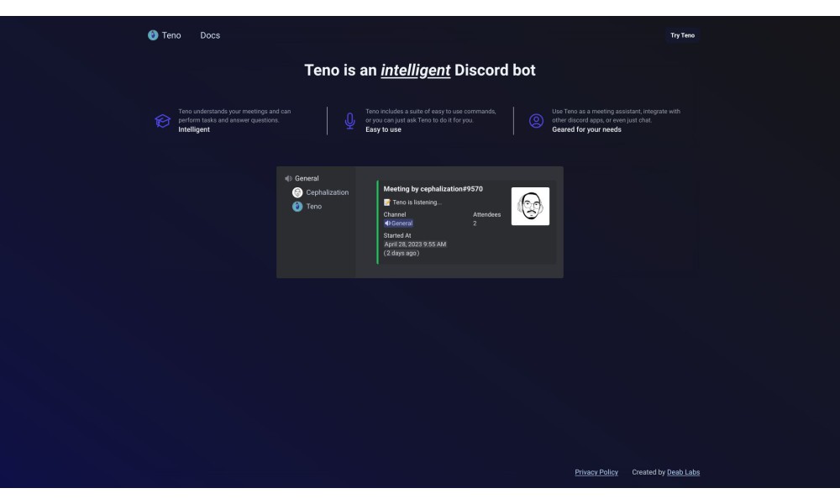The image size is (840, 504).
Task: Click the Cephalization username in channel list
Action: 328,192
